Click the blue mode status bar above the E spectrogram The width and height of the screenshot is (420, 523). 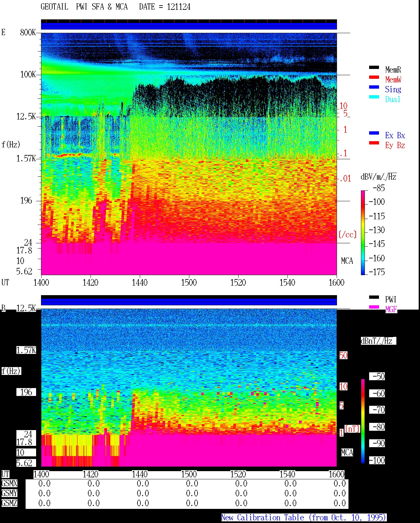[x=189, y=26]
